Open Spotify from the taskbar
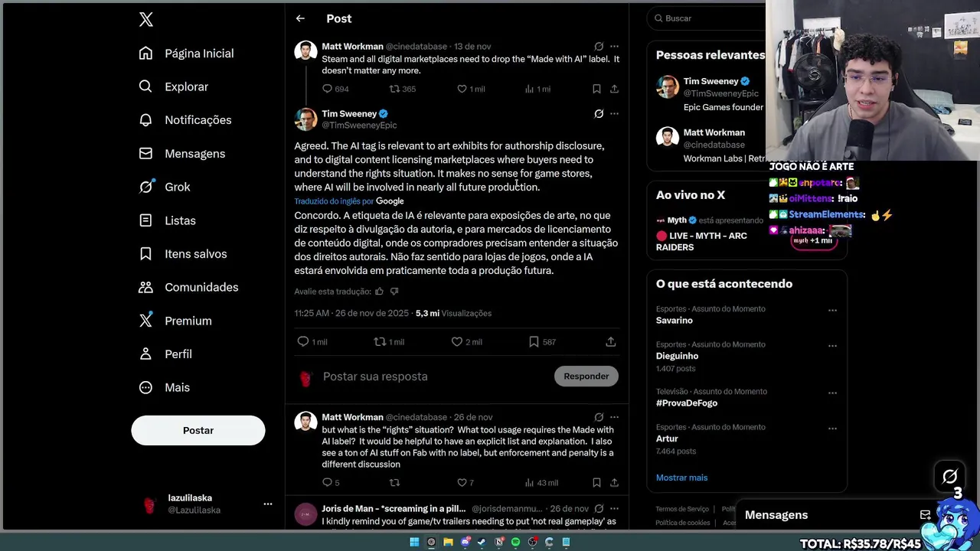Image resolution: width=980 pixels, height=551 pixels. [515, 542]
